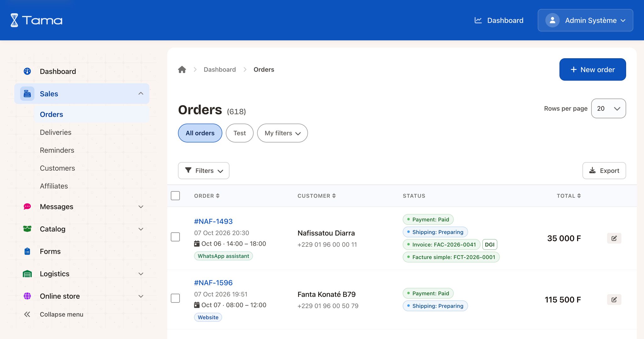Open Affiliates in the sidebar

click(x=54, y=186)
